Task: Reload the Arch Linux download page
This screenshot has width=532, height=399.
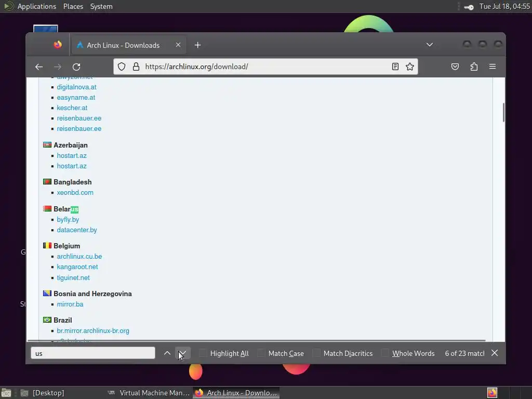Action: [x=76, y=67]
